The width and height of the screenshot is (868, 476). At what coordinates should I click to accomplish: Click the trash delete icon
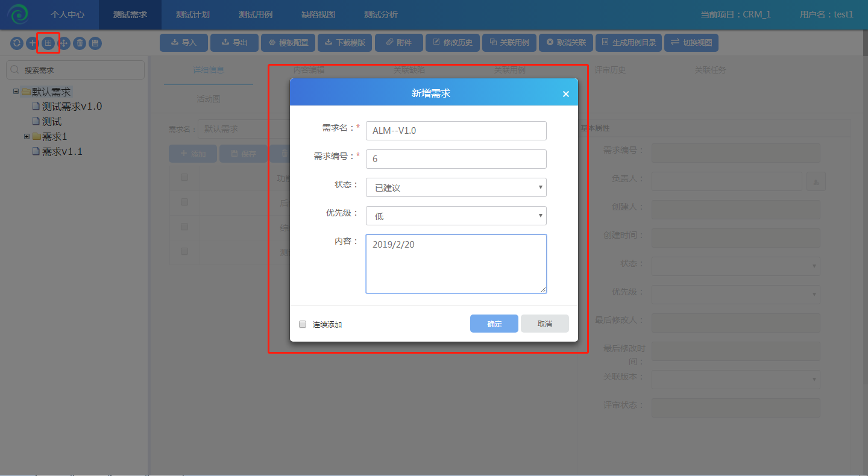(x=80, y=43)
